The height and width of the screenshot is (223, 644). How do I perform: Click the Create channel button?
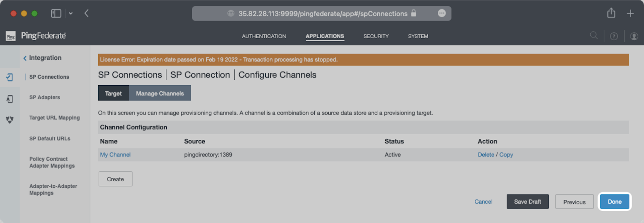click(115, 179)
